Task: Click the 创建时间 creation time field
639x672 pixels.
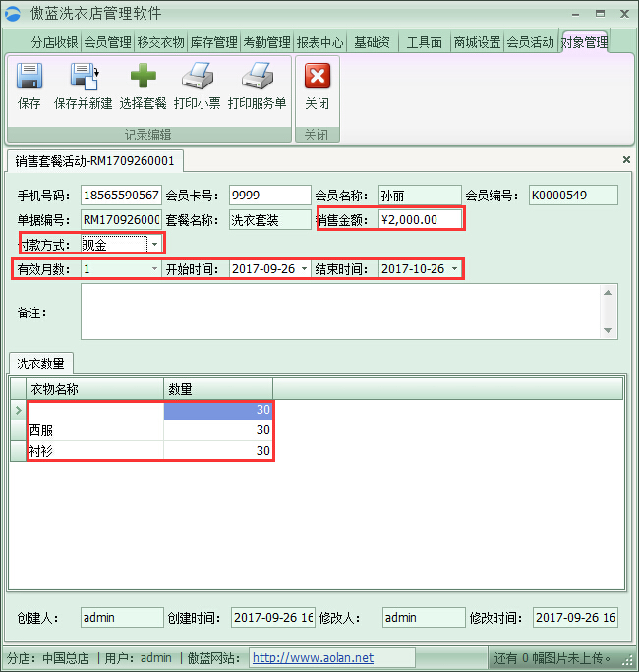Action: coord(273,618)
